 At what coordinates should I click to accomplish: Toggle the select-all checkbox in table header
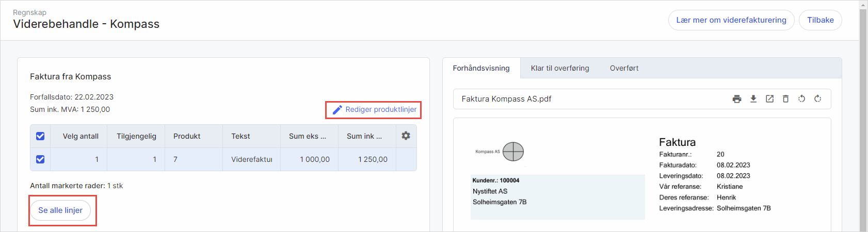tap(40, 136)
